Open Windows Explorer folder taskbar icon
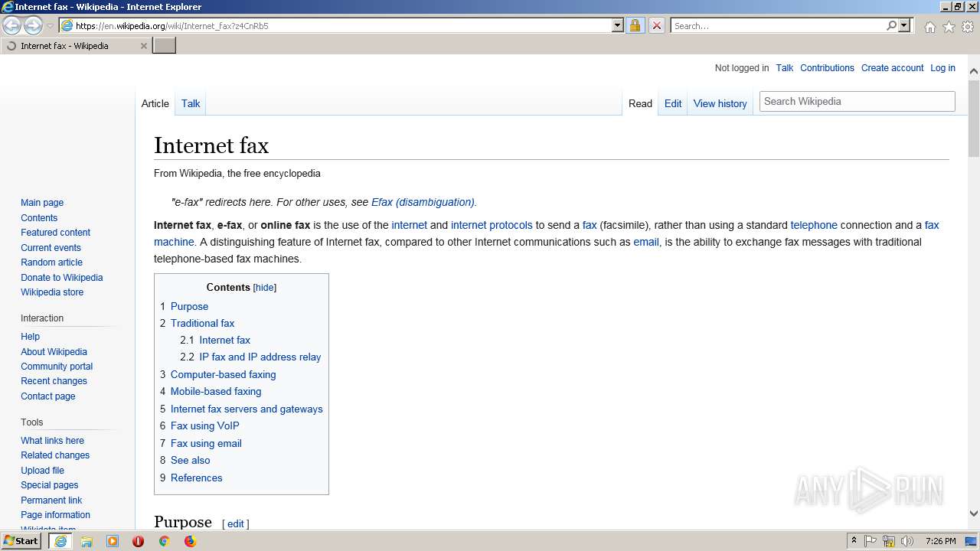The image size is (980, 551). [x=87, y=541]
